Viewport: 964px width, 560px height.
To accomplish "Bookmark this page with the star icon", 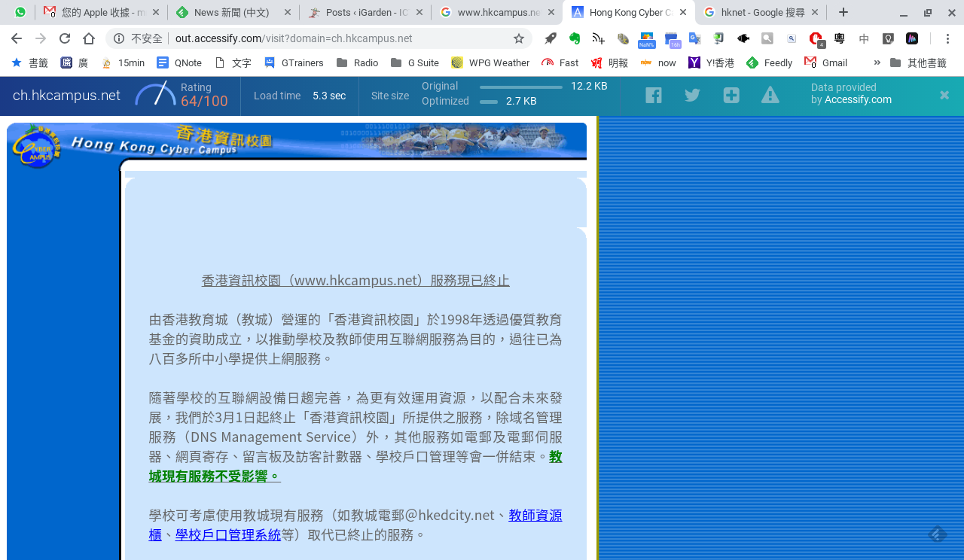I will 519,38.
